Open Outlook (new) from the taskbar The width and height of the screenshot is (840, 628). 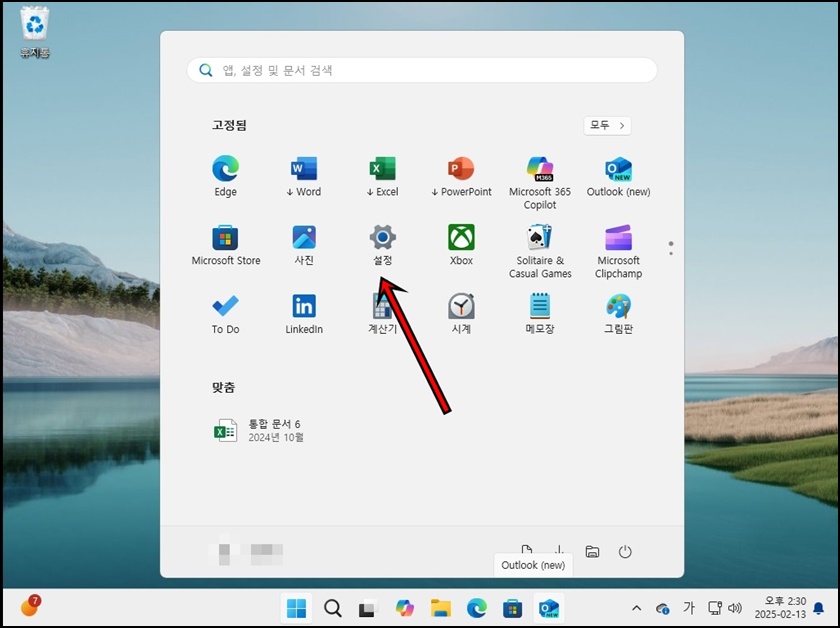(549, 608)
